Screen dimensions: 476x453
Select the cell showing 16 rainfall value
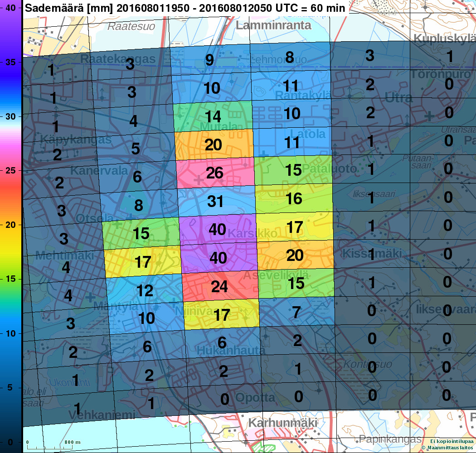[294, 198]
